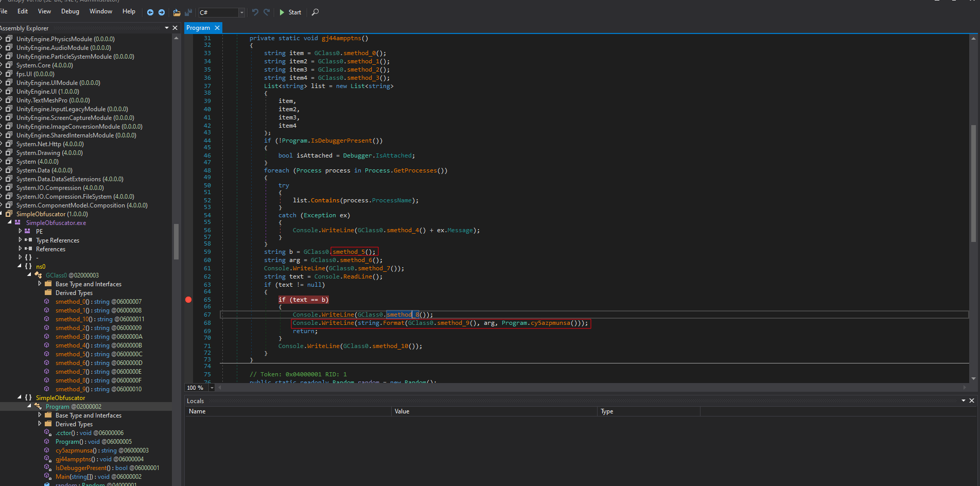Toggle the breakpoint on line 65
Screen dimensions: 980x486
[x=188, y=300]
